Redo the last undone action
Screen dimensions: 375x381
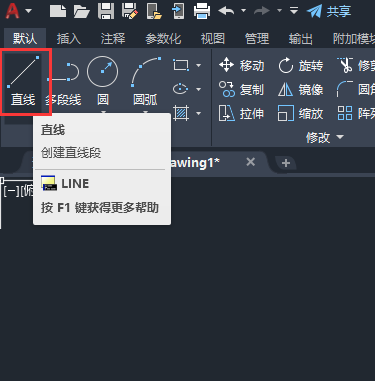262,11
